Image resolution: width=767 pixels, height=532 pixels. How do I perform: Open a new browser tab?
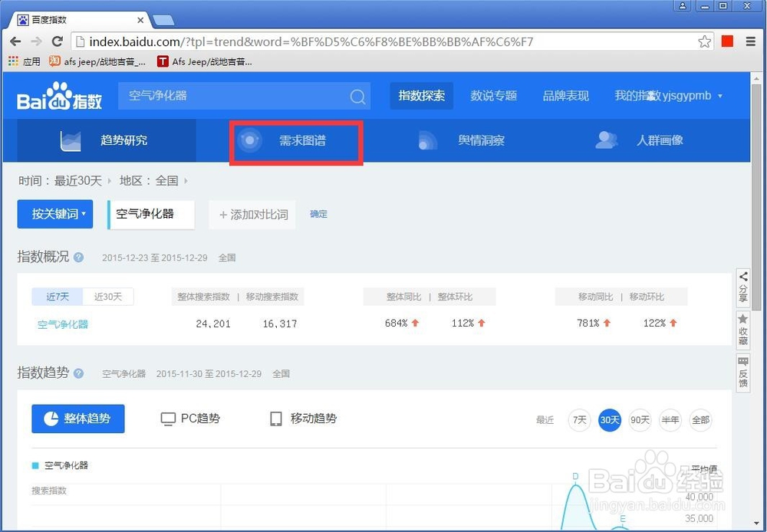pyautogui.click(x=164, y=20)
